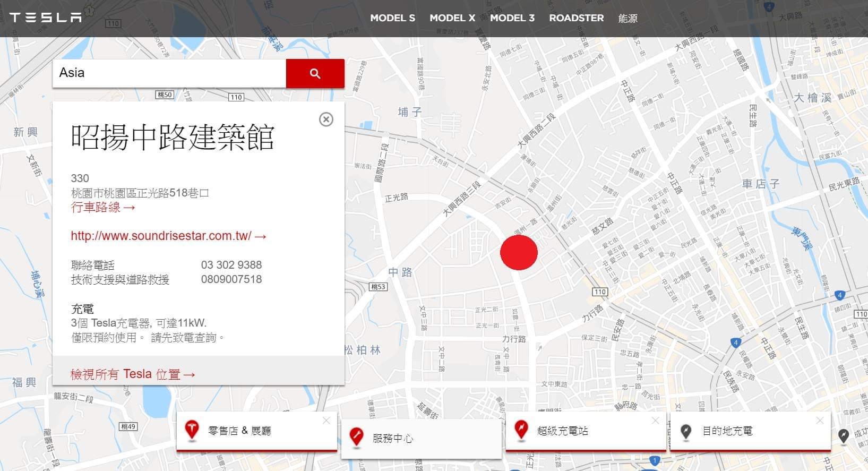Toggle the 服務中心 filter
Screen dimensions: 868x471
[x=422, y=439]
